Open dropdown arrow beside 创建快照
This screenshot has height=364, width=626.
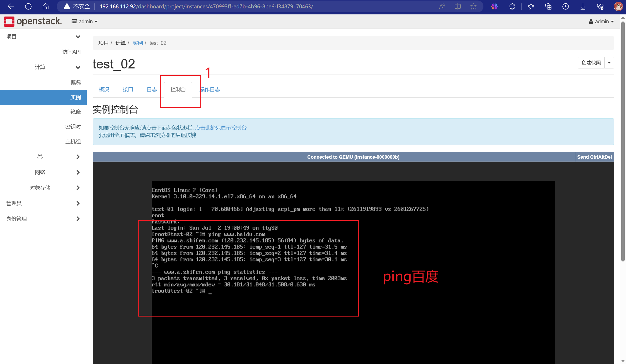point(609,63)
